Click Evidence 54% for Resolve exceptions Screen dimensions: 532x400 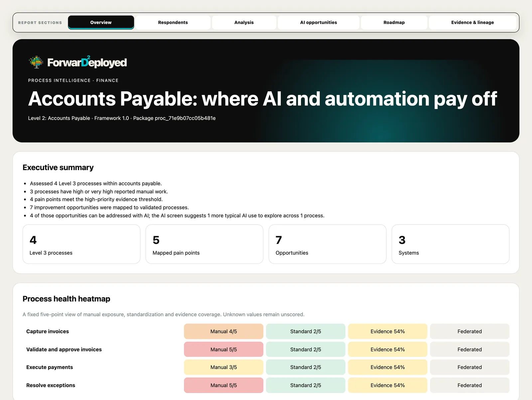click(x=388, y=385)
